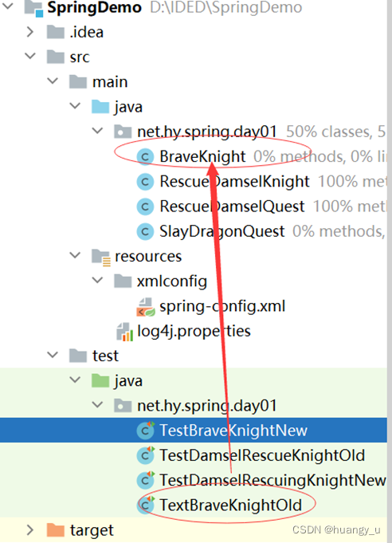Click the green test java folder icon
This screenshot has width=392, height=543.
tap(100, 380)
